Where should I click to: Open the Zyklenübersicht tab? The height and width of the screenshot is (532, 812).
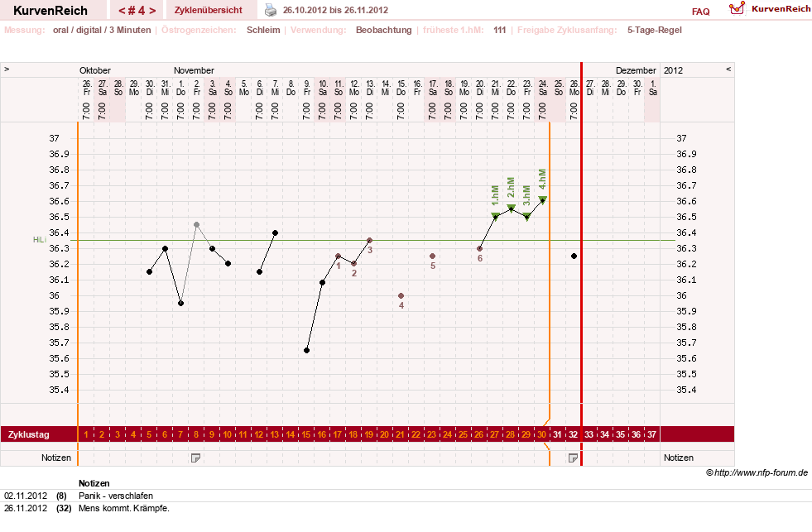pos(209,11)
